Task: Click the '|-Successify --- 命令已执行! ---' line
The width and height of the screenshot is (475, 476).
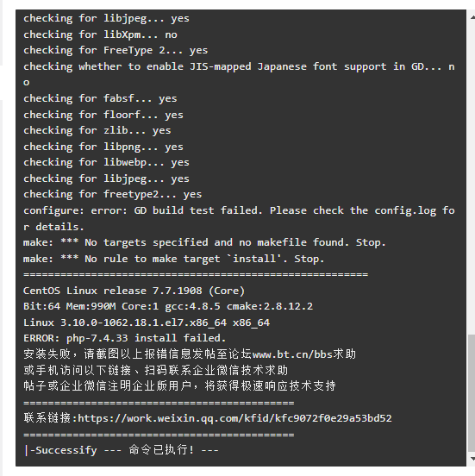Action: [x=121, y=450]
